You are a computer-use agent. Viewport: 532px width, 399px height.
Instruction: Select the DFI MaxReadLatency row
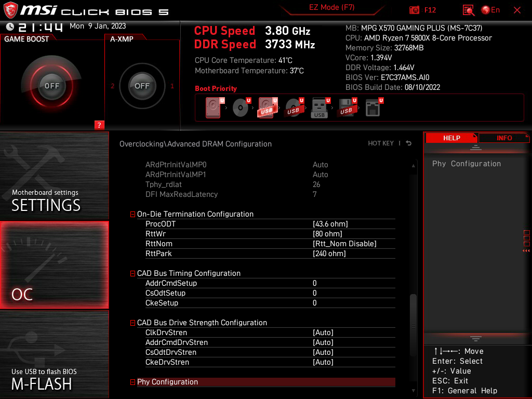tap(270, 194)
